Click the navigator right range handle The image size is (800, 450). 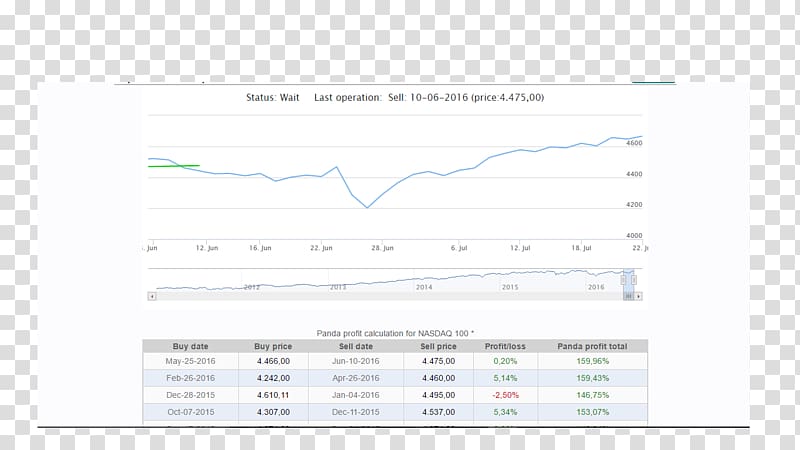[x=634, y=280]
